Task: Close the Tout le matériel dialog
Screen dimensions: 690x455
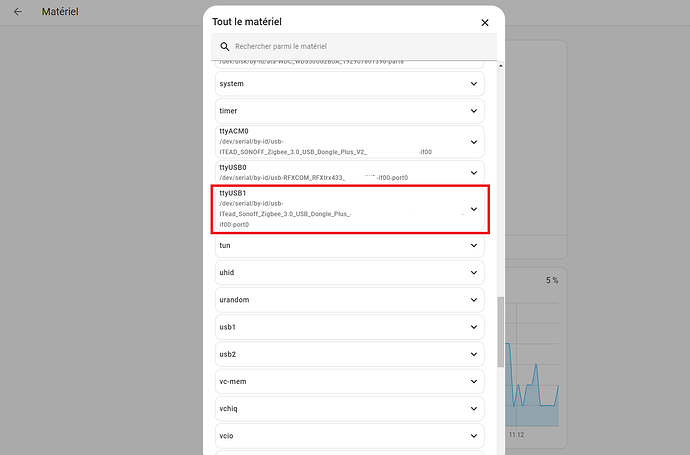Action: [x=484, y=22]
